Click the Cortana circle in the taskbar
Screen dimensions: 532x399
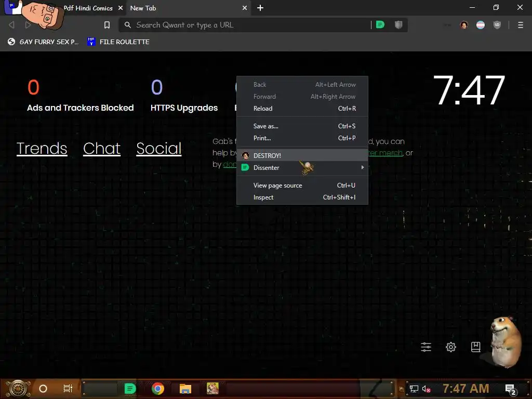point(43,389)
